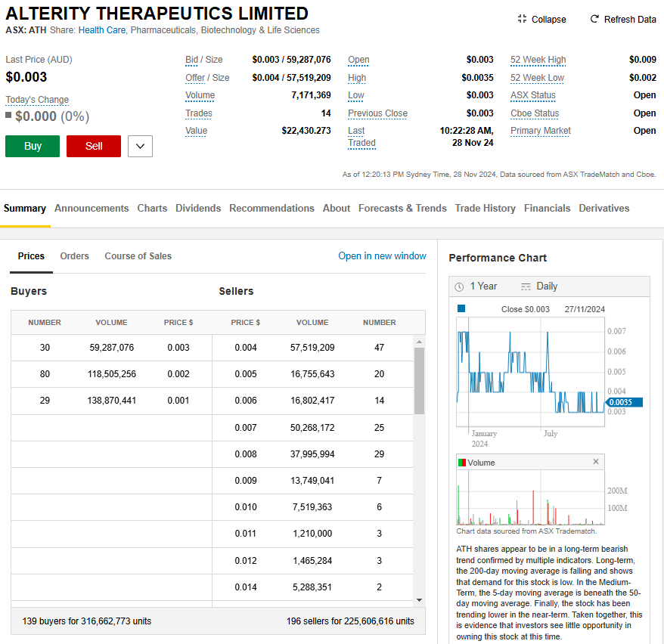Image resolution: width=664 pixels, height=644 pixels.
Task: Click the green Buy button
Action: point(33,146)
